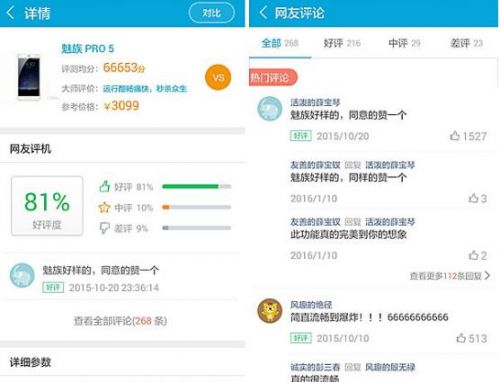This screenshot has height=382, width=500.
Task: Tap the 网友评机 section header
Action: pos(30,149)
